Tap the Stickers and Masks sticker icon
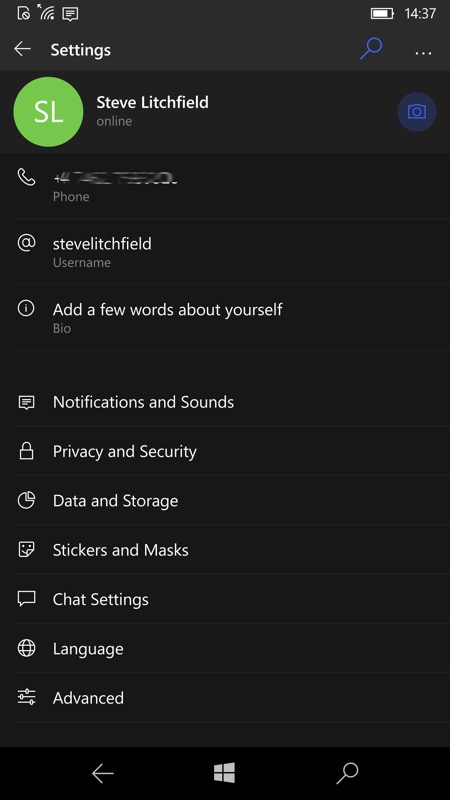Viewport: 450px width, 800px height. tap(27, 549)
